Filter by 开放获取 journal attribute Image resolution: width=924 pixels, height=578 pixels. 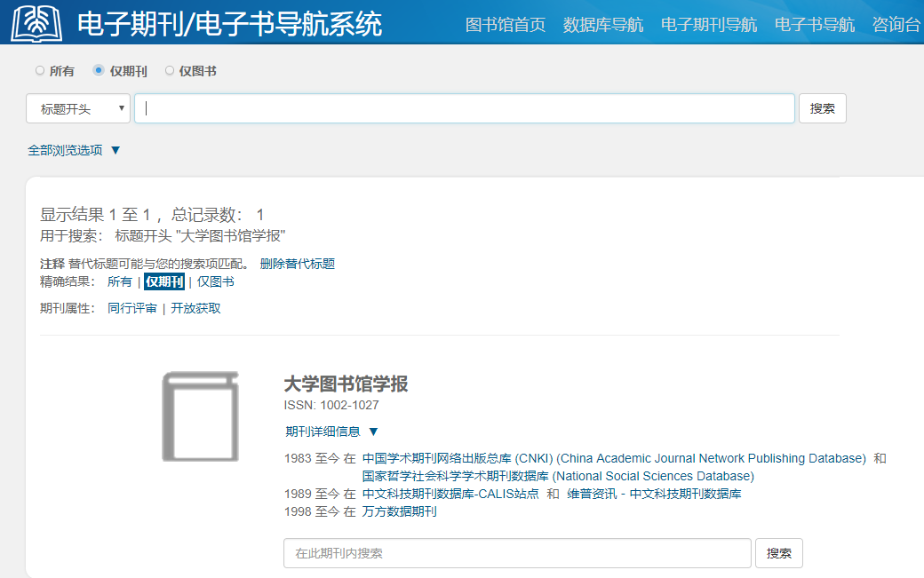tap(195, 308)
